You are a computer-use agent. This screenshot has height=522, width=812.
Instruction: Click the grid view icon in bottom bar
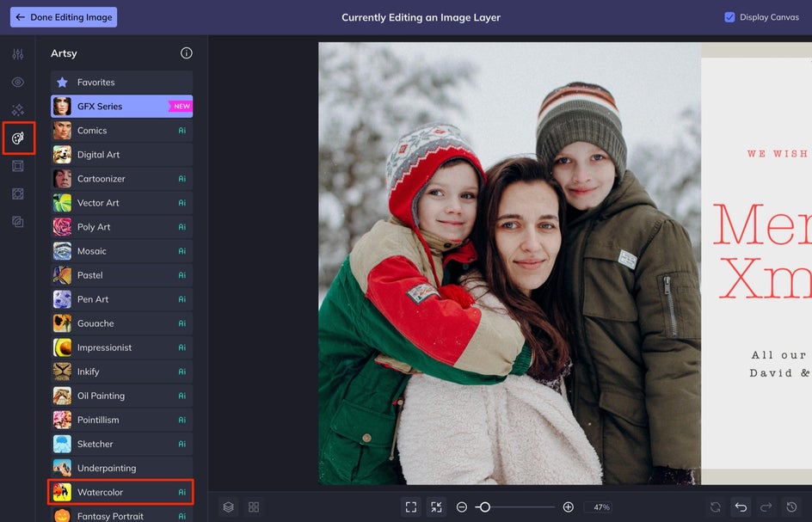pos(254,507)
